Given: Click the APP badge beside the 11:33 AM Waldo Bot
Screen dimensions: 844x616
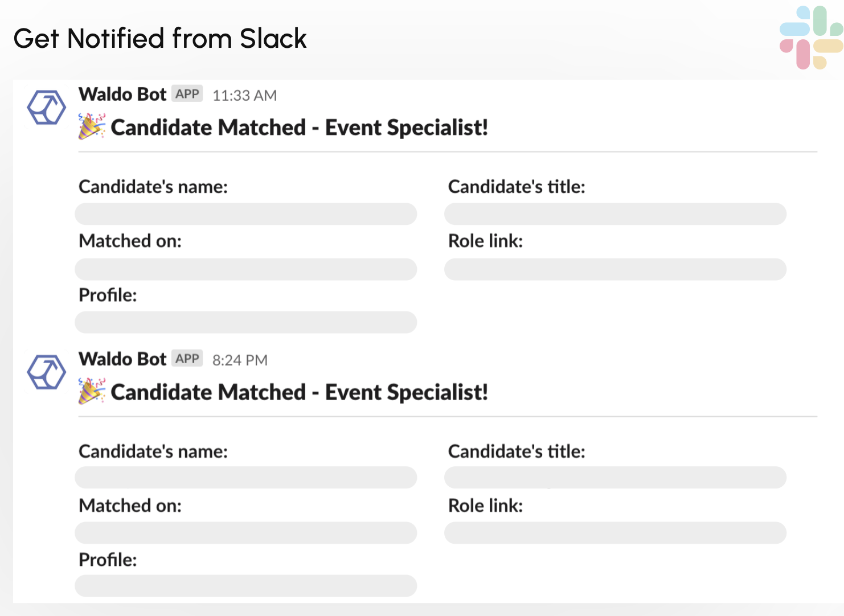Looking at the screenshot, I should [187, 94].
